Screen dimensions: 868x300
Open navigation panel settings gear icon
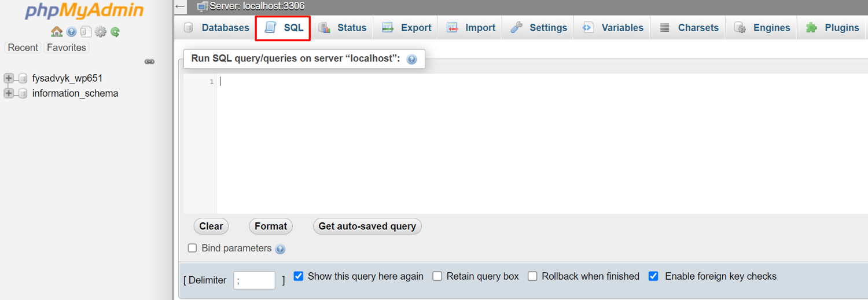[101, 32]
